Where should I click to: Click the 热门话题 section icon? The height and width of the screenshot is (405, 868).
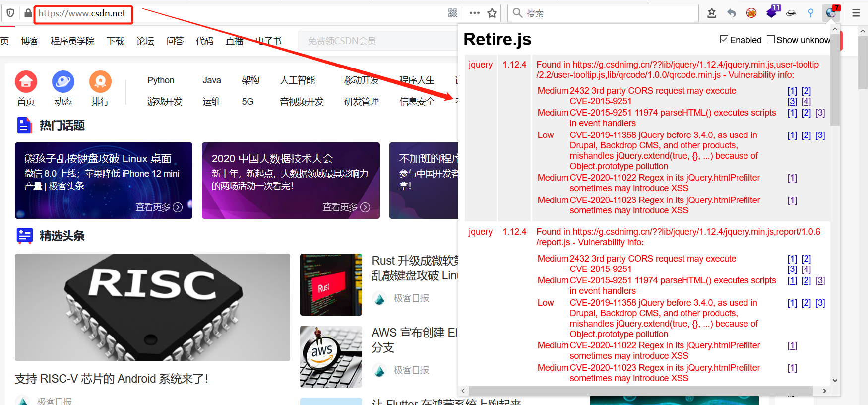tap(24, 125)
